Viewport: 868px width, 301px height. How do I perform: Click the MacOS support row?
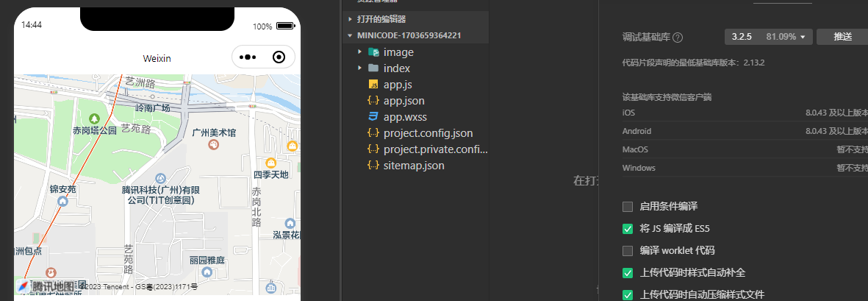coord(745,149)
